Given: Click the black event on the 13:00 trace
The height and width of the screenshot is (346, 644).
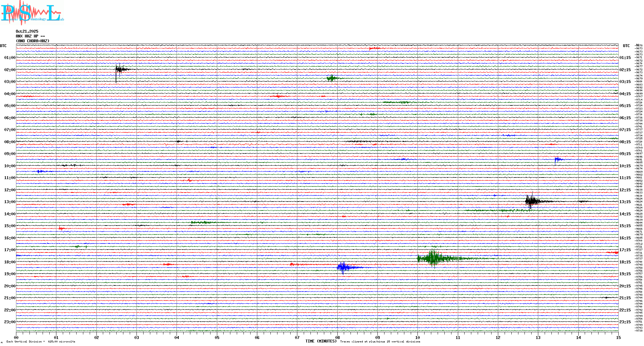Looking at the screenshot, I should tap(532, 202).
